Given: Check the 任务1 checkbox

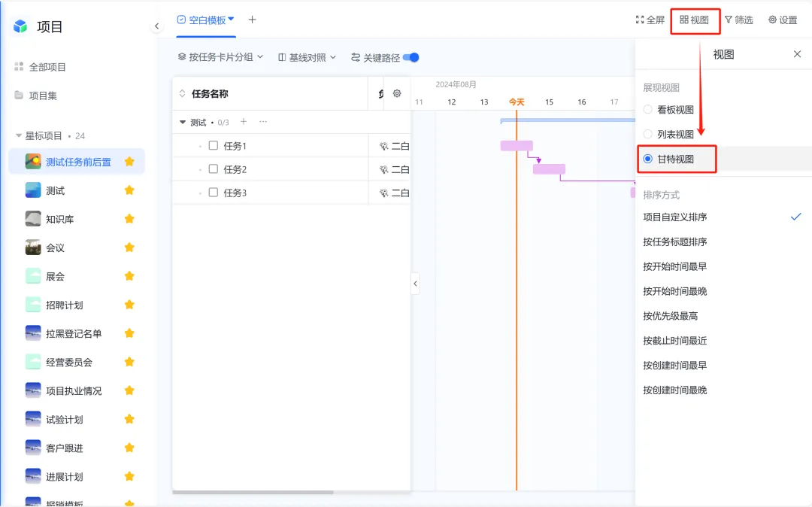Looking at the screenshot, I should pyautogui.click(x=214, y=145).
